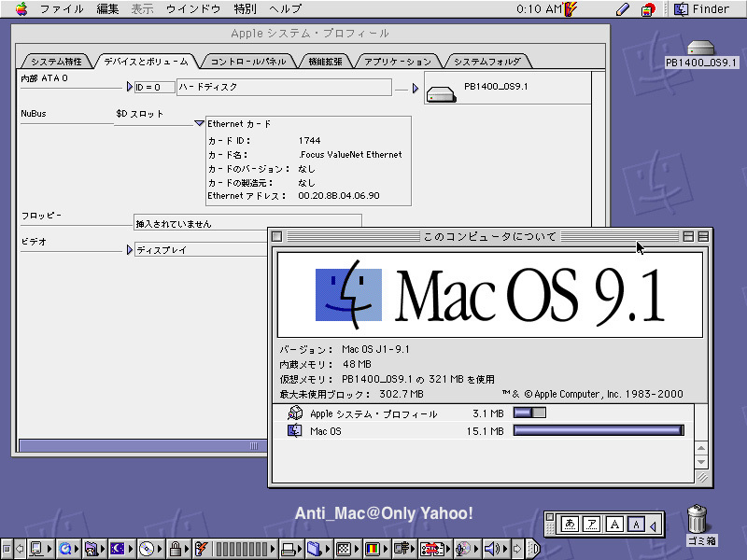Viewport: 747px width, 560px height.
Task: Click the CD control strip module
Action: point(147,549)
